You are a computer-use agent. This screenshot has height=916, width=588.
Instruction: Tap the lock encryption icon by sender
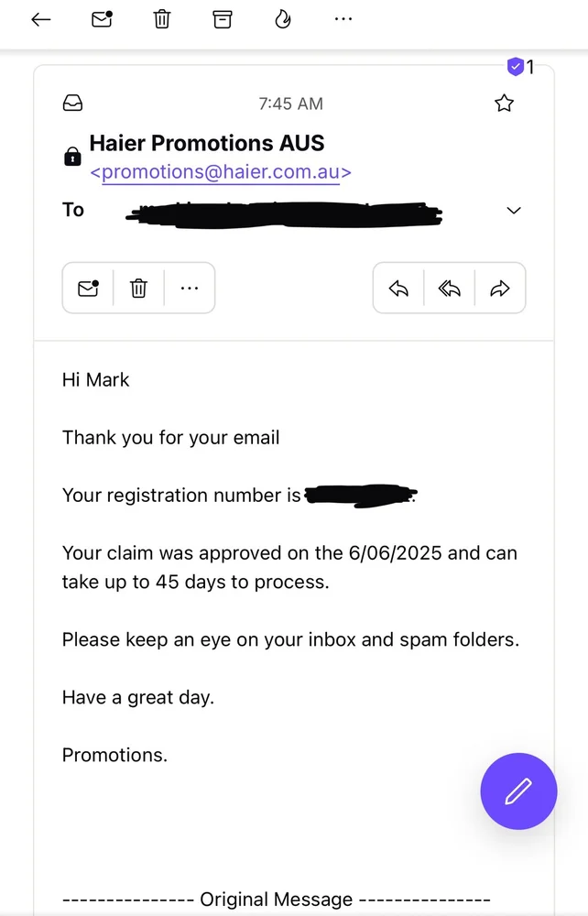[72, 158]
